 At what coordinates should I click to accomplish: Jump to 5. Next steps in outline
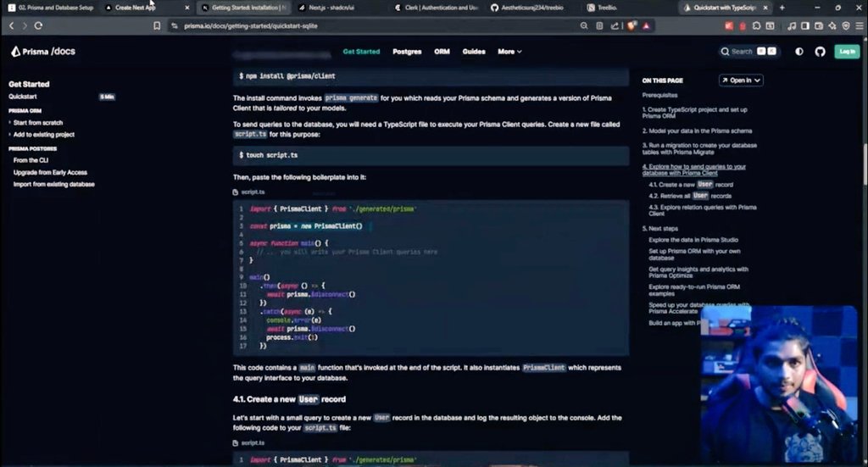[659, 229]
